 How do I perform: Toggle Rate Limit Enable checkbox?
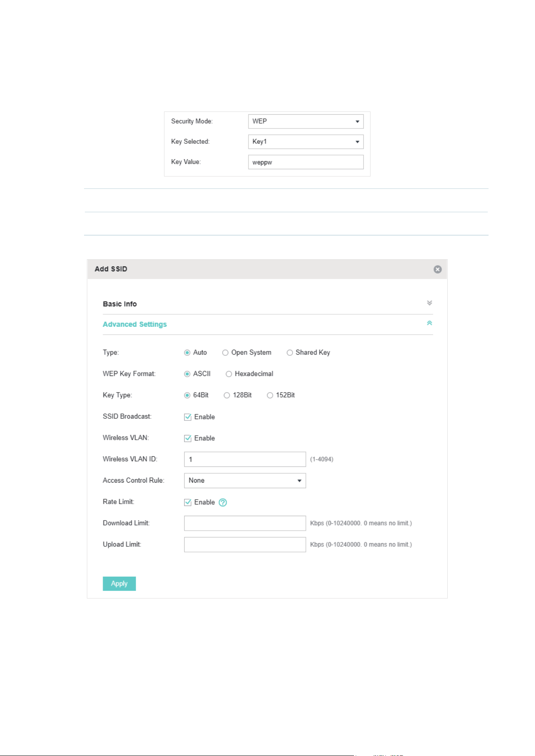(187, 502)
